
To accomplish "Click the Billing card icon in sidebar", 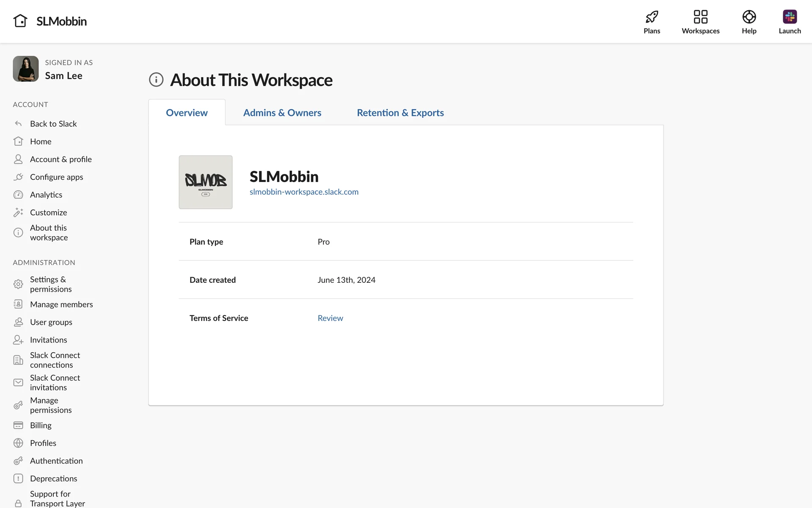I will click(18, 425).
